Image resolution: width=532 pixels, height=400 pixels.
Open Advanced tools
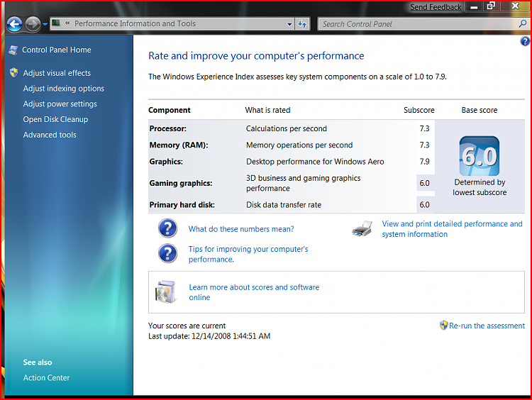(x=50, y=135)
